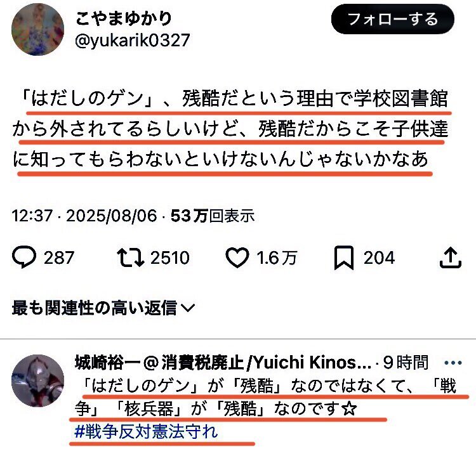Expand 最も関連性の高い返信 sort dropdown
The height and width of the screenshot is (449, 476).
pos(103,308)
